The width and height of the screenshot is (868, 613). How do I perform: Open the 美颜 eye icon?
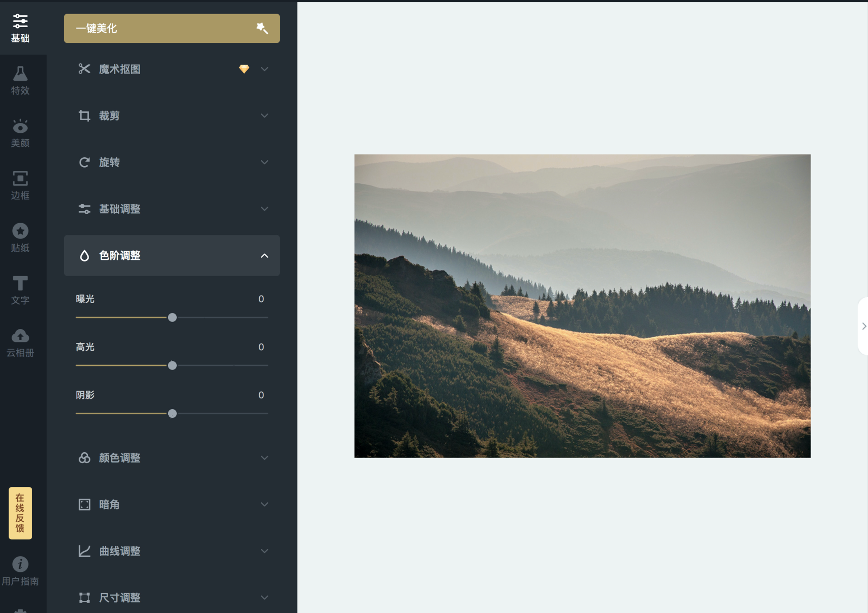(x=20, y=126)
